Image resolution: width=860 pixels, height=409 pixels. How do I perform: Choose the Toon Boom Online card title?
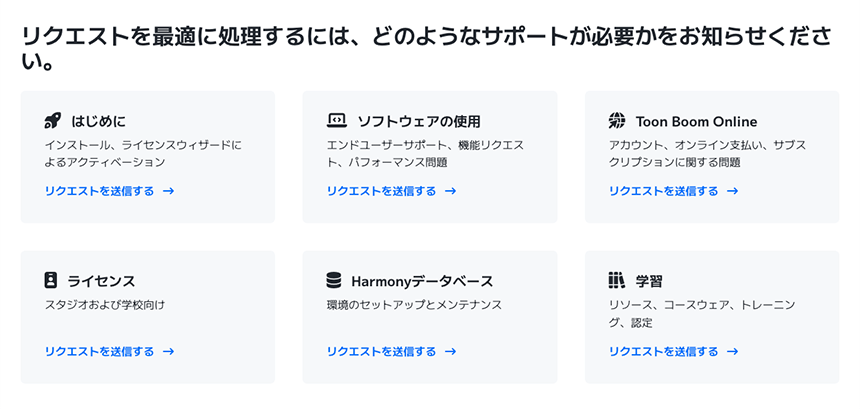pos(696,122)
